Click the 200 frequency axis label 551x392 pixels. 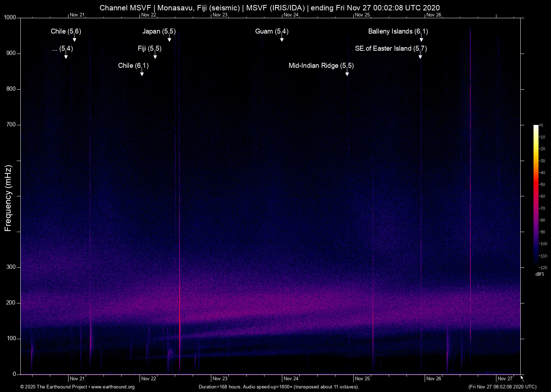coord(11,303)
